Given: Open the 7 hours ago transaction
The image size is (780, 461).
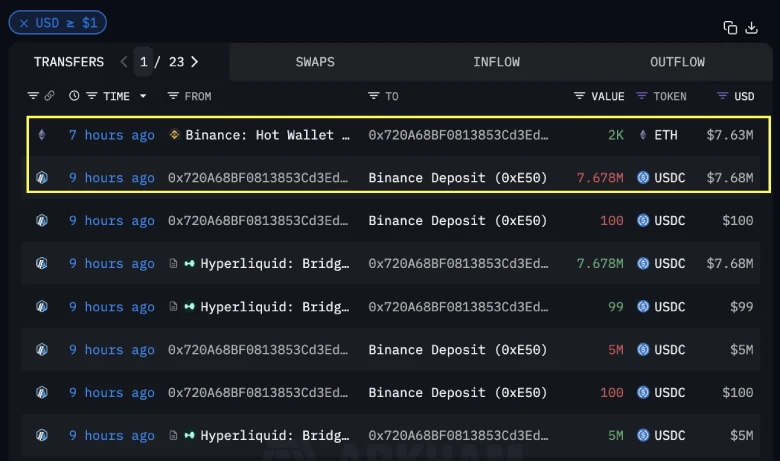Looking at the screenshot, I should tap(111, 135).
